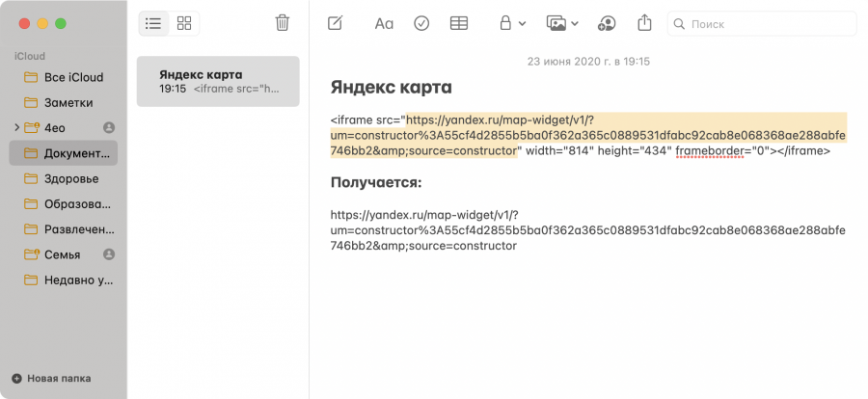
Task: Open the text format Aa menu
Action: (x=384, y=23)
